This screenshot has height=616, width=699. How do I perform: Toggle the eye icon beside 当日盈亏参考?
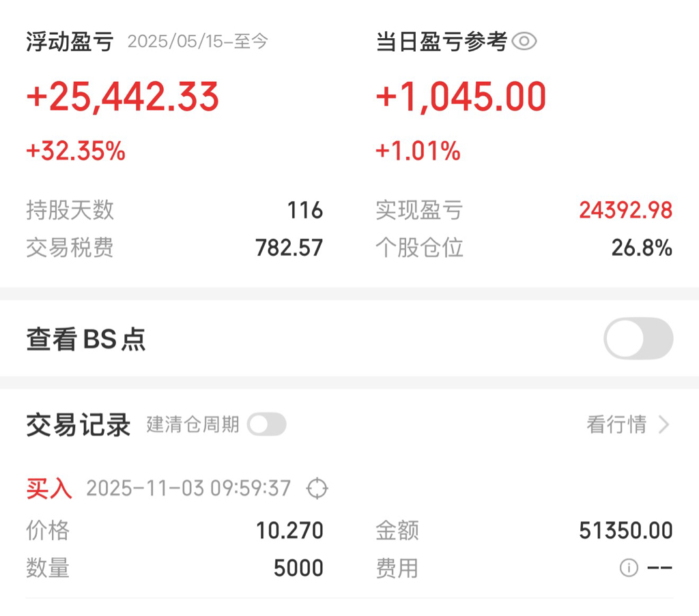click(524, 42)
